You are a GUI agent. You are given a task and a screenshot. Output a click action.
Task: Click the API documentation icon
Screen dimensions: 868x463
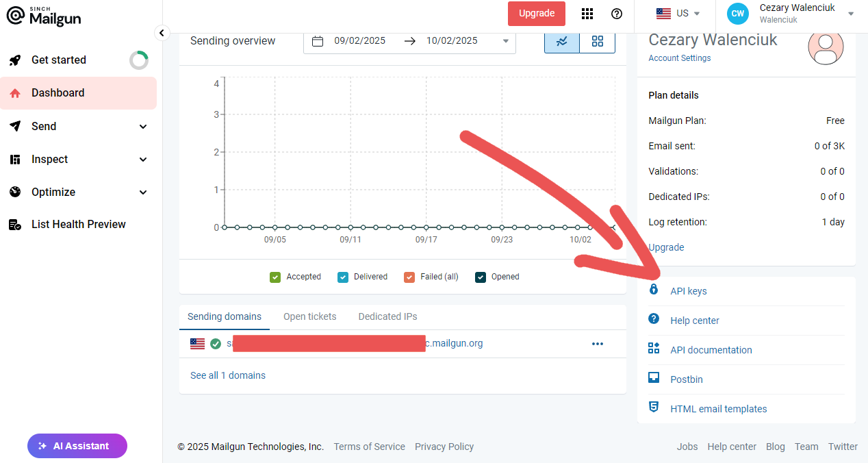click(x=654, y=349)
